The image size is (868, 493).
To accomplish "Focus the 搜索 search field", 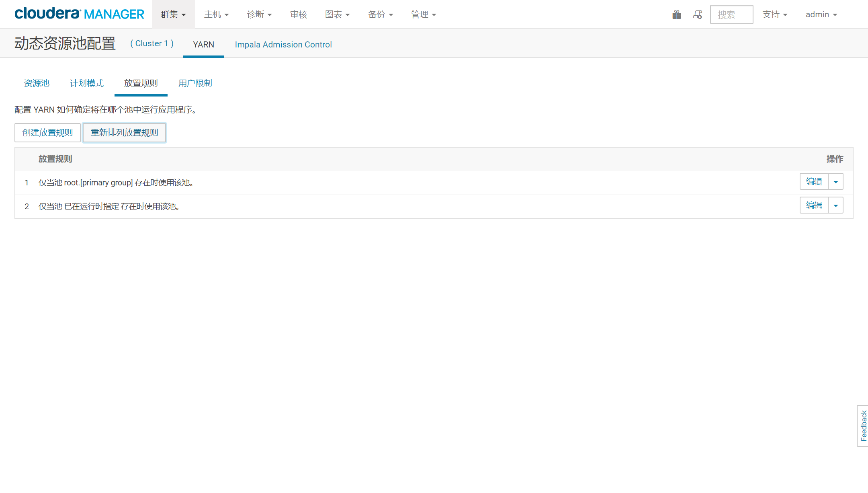I will [x=731, y=15].
